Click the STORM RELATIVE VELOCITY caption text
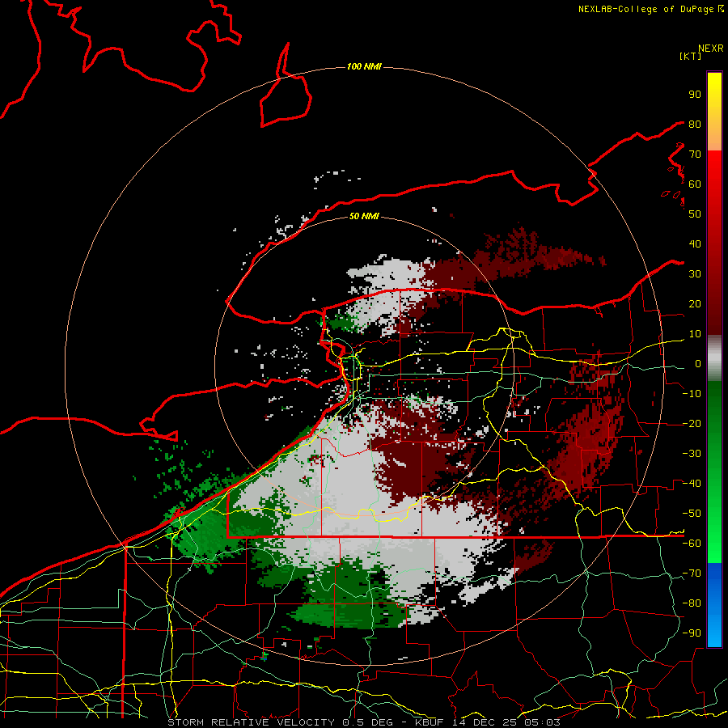728x728 pixels. [252, 722]
